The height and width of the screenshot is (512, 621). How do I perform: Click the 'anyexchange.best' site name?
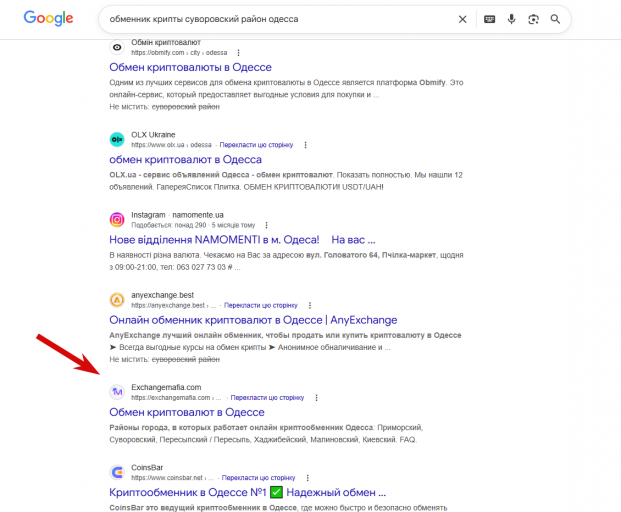pyautogui.click(x=162, y=295)
